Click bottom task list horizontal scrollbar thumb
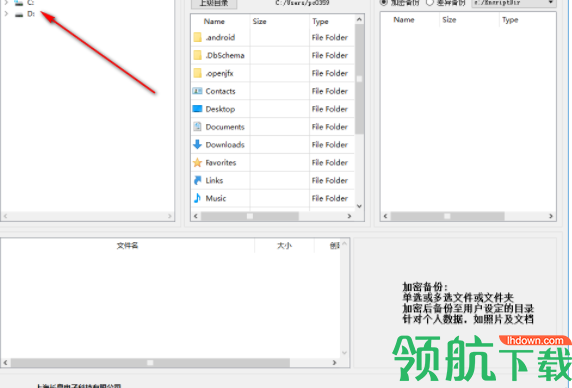The height and width of the screenshot is (388, 572). [150, 362]
